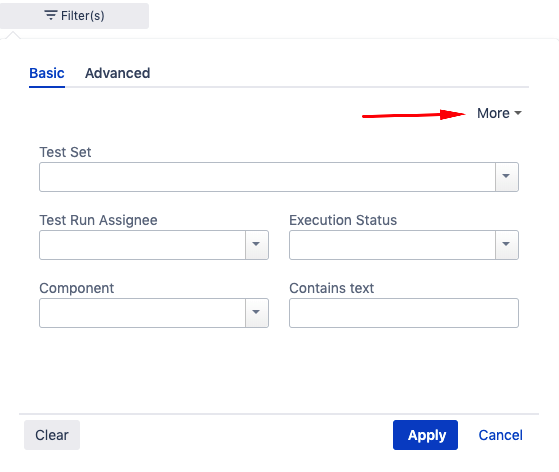This screenshot has height=472, width=559.
Task: Expand the Execution Status dropdown arrow
Action: click(507, 245)
